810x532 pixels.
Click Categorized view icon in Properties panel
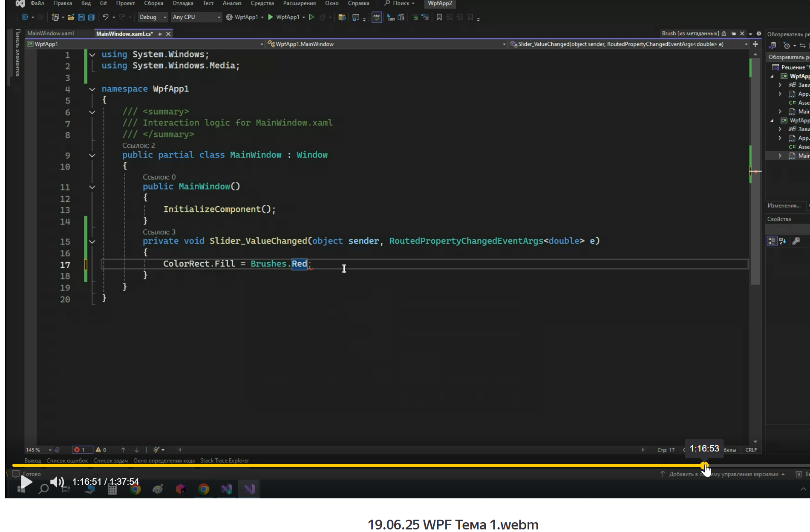click(772, 241)
